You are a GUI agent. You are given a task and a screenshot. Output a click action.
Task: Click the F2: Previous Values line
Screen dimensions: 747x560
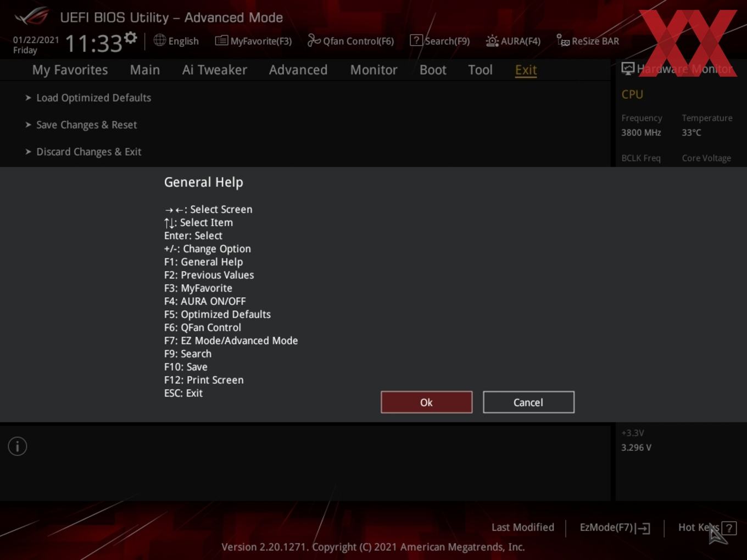[209, 275]
